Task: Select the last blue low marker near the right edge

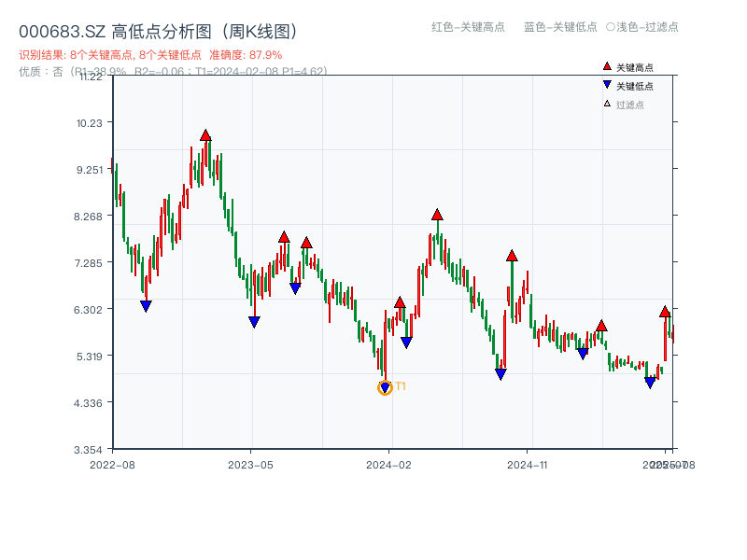Action: 650,383
